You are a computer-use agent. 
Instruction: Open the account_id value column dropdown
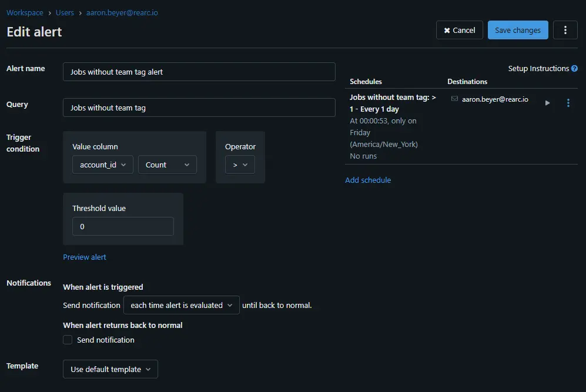(103, 165)
